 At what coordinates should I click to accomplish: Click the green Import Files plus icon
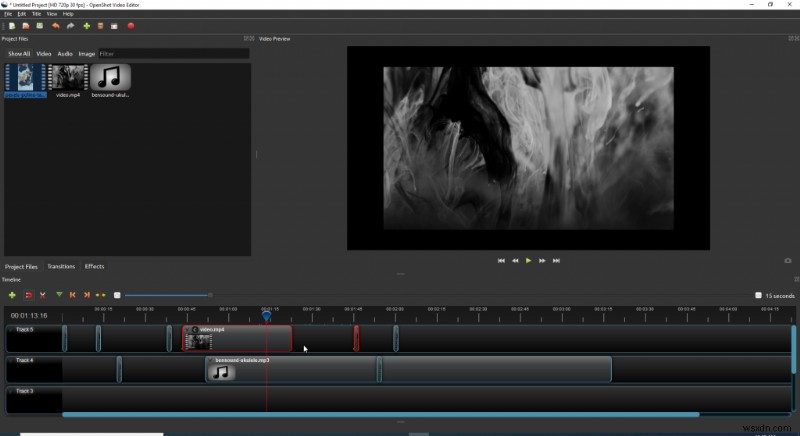click(87, 26)
